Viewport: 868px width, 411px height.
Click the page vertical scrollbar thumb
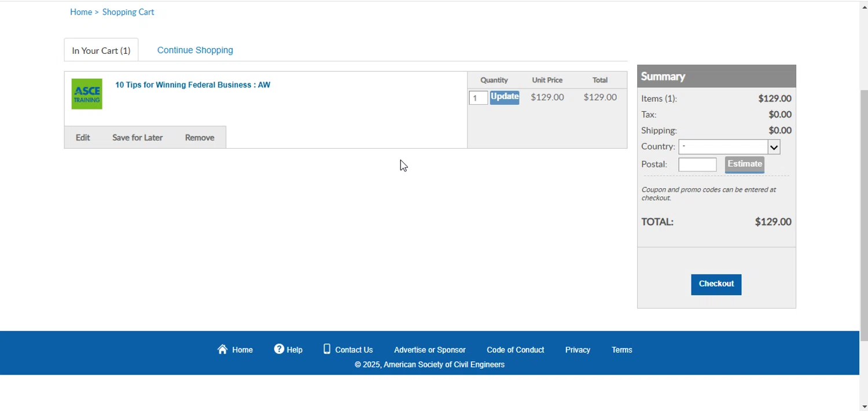pos(864,215)
